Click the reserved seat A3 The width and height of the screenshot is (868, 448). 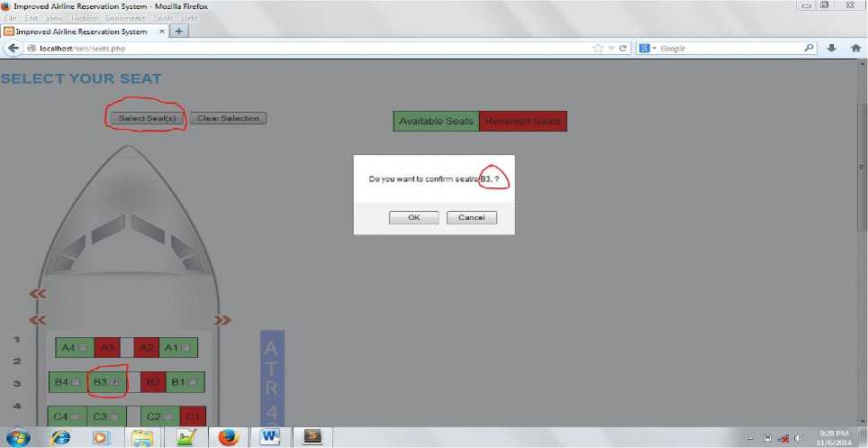pos(107,348)
